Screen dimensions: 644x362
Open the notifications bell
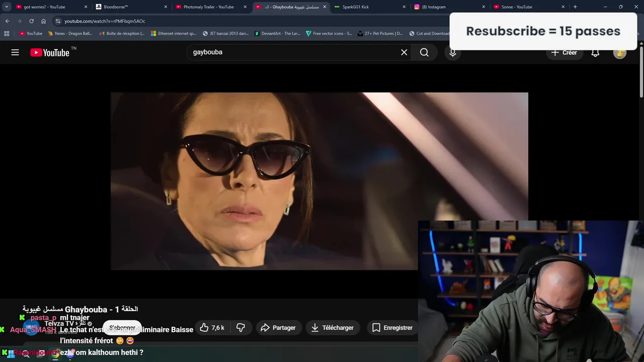pyautogui.click(x=595, y=52)
